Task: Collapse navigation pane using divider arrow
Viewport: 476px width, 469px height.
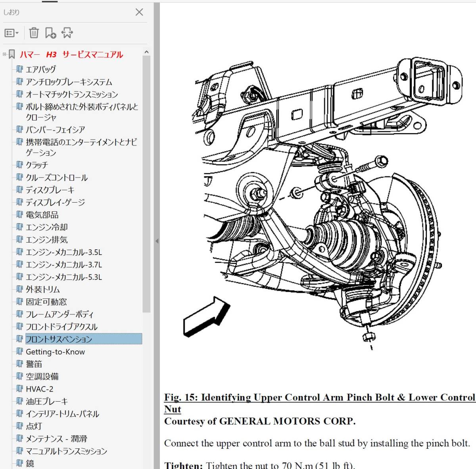Action: [157, 241]
